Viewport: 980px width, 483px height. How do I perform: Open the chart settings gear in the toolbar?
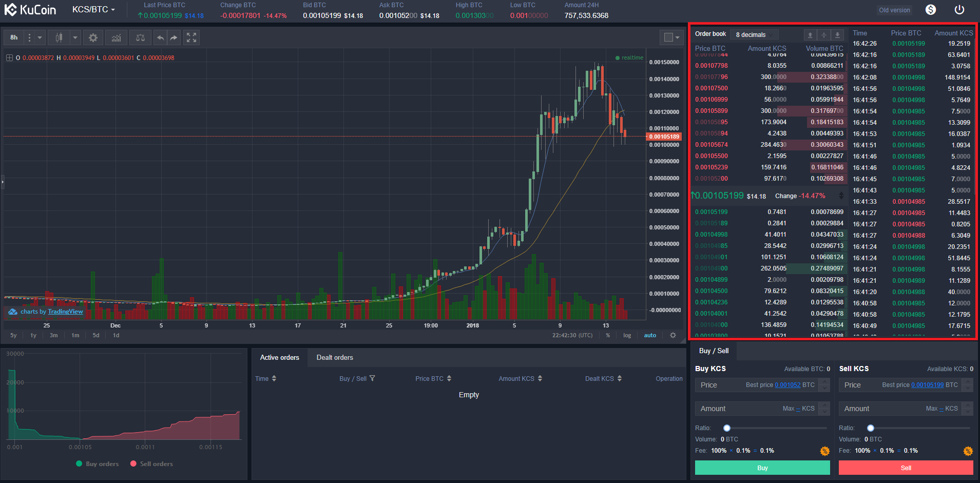click(x=93, y=37)
